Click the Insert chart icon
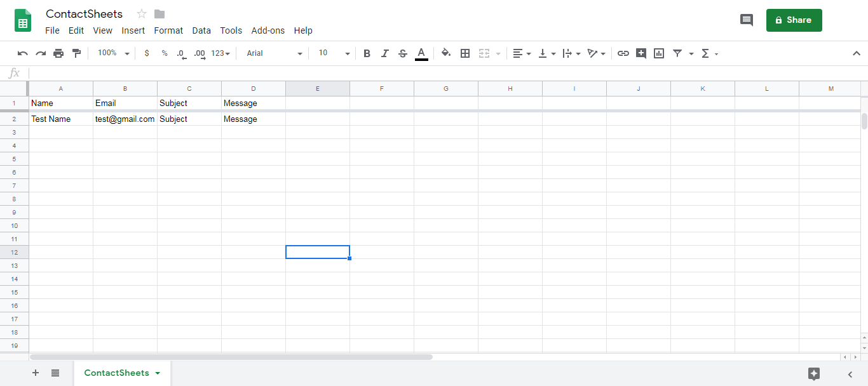 click(659, 53)
